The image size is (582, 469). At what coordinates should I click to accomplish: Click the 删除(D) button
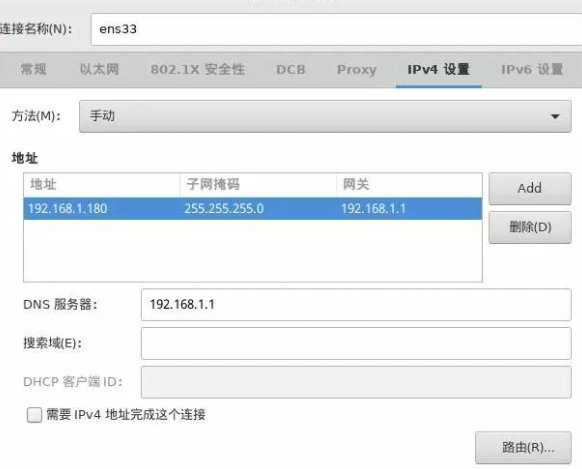530,227
